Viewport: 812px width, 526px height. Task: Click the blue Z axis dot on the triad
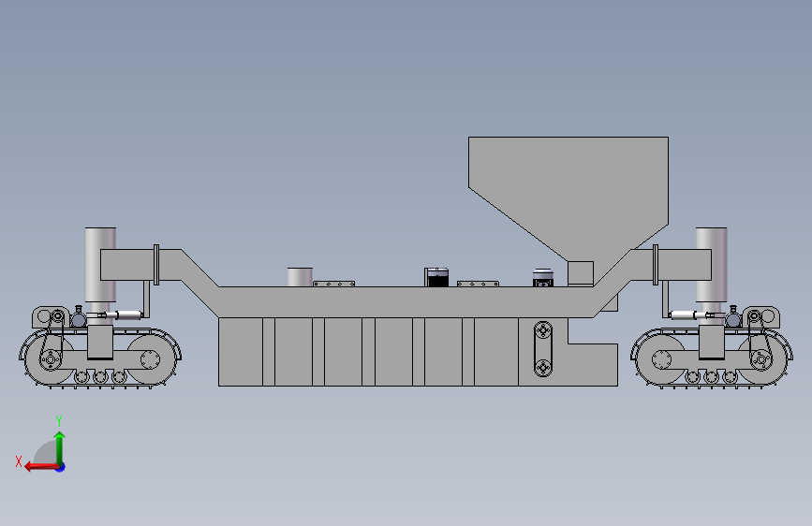[x=61, y=467]
